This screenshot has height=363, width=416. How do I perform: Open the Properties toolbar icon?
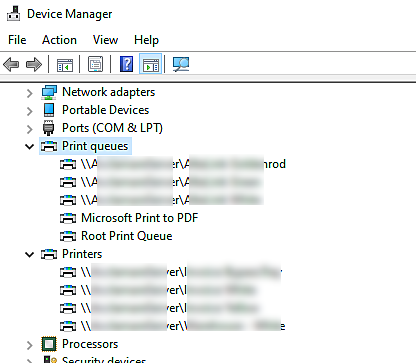click(95, 64)
